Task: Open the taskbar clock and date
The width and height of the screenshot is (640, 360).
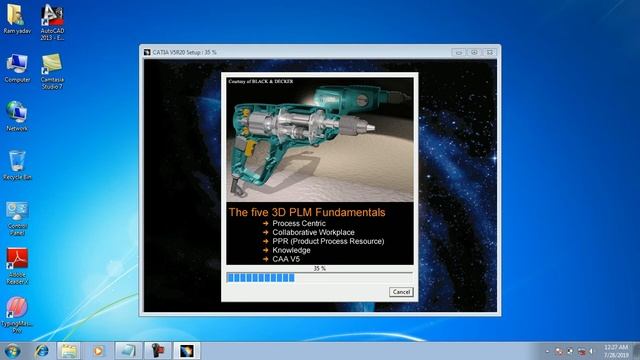Action: [x=616, y=351]
